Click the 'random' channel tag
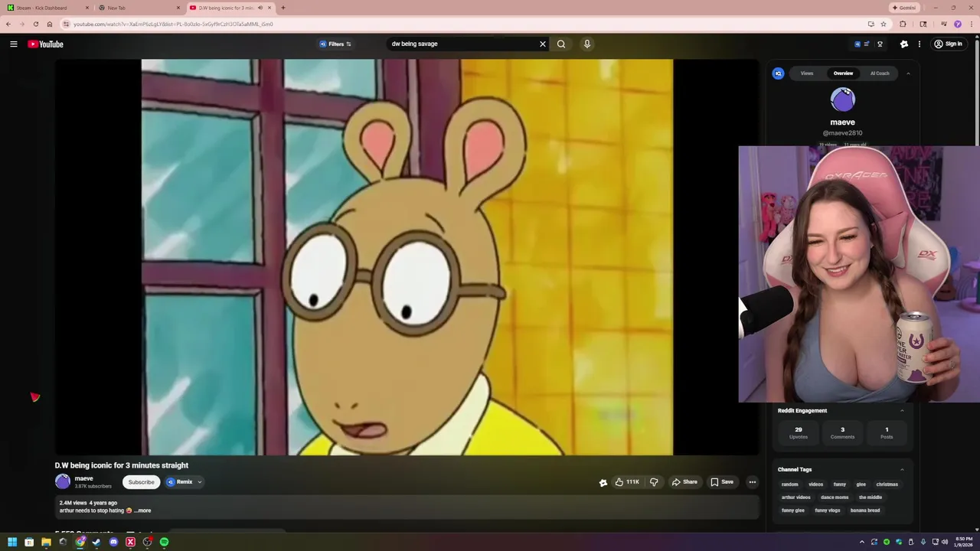 tap(789, 484)
